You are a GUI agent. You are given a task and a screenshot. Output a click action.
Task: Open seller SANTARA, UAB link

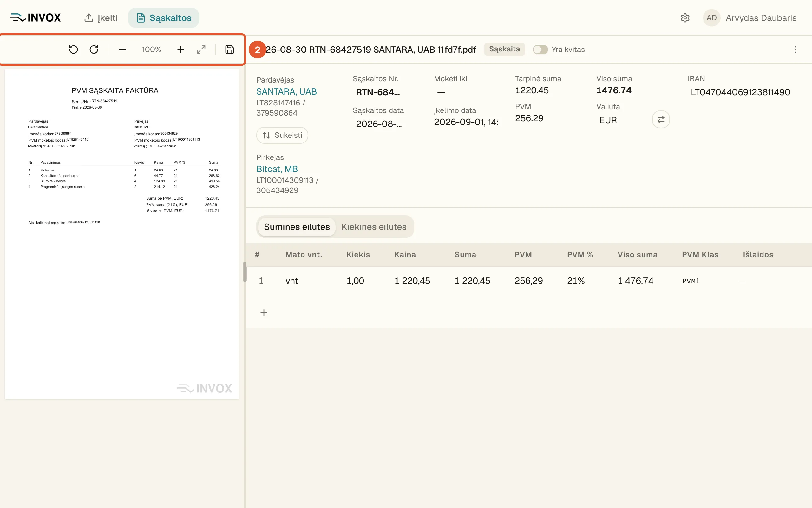click(x=286, y=91)
